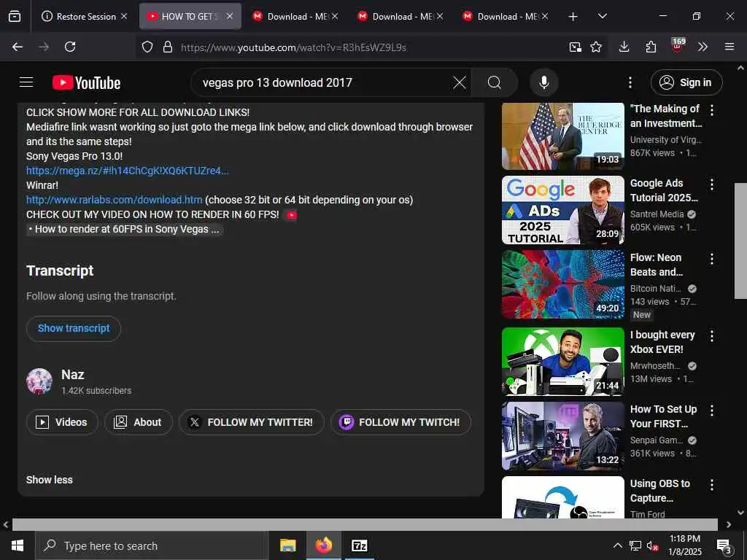Switch to second Download - MEGA tab

click(x=400, y=16)
